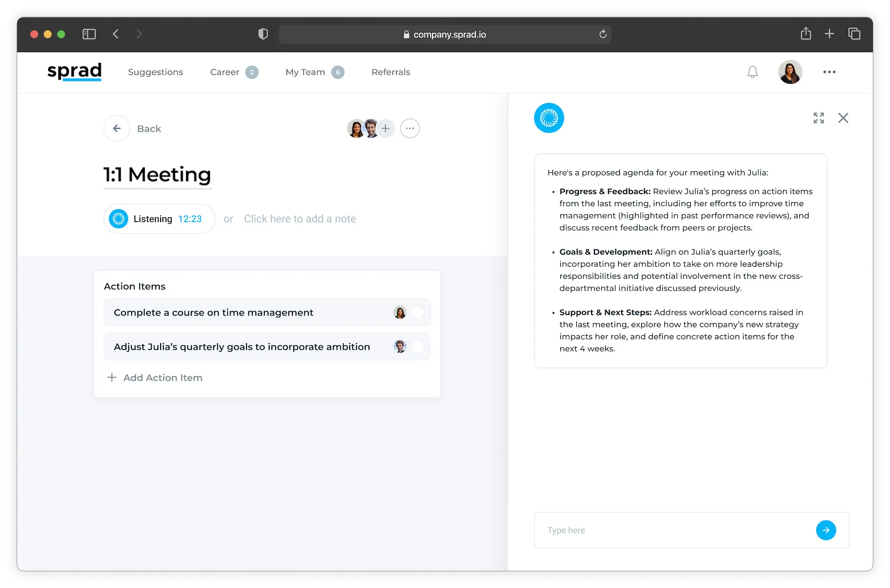This screenshot has width=890, height=588.
Task: Open the Career tab
Action: [225, 72]
